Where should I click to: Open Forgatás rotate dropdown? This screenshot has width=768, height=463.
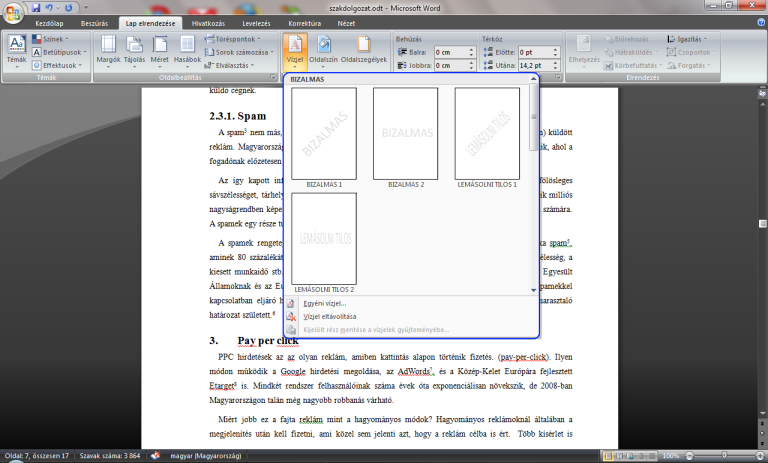(x=688, y=65)
